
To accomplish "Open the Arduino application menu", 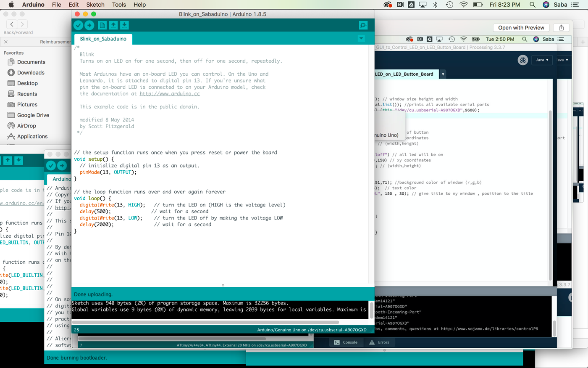I will [x=33, y=5].
